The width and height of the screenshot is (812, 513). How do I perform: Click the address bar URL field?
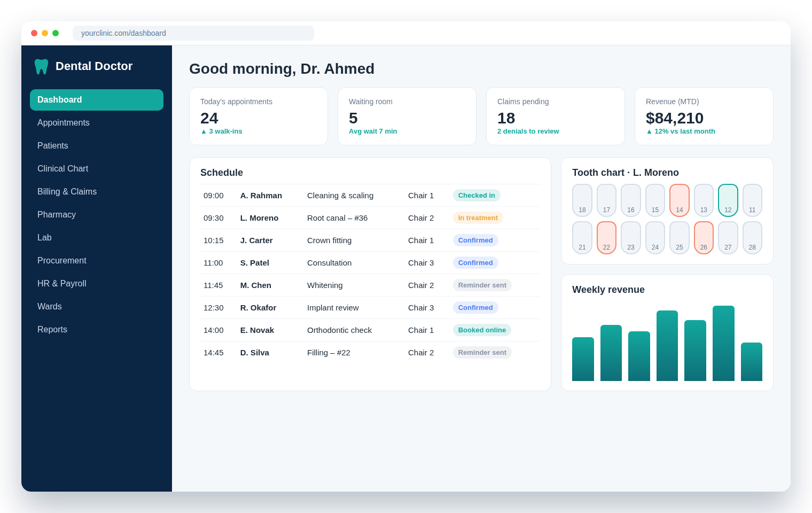point(193,33)
